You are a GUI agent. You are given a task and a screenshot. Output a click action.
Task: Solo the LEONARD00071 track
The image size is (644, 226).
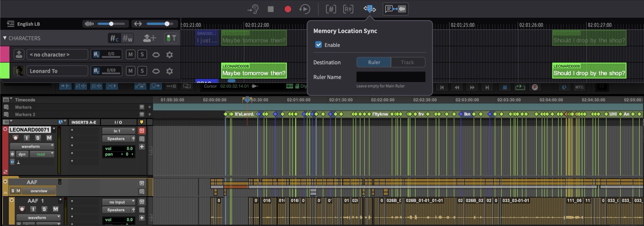38,138
